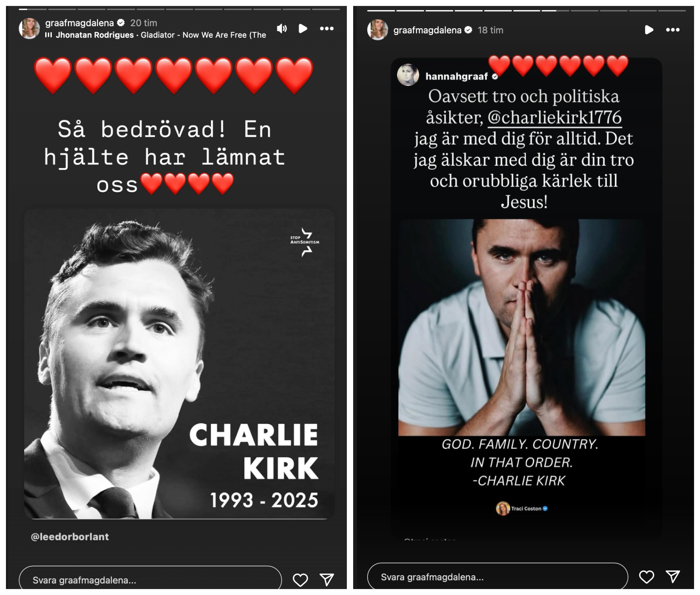This screenshot has width=700, height=595.
Task: Focus left Svara graafmagdalena reply field
Action: [150, 580]
